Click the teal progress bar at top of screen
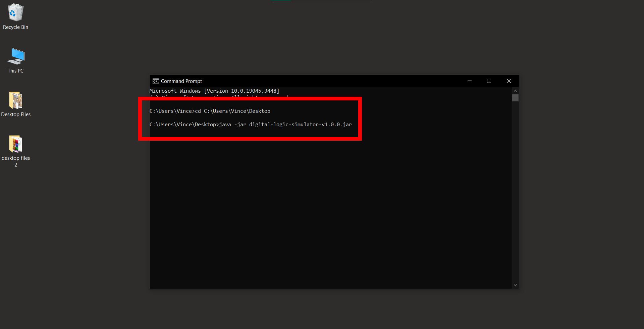The image size is (644, 329). coord(281,1)
